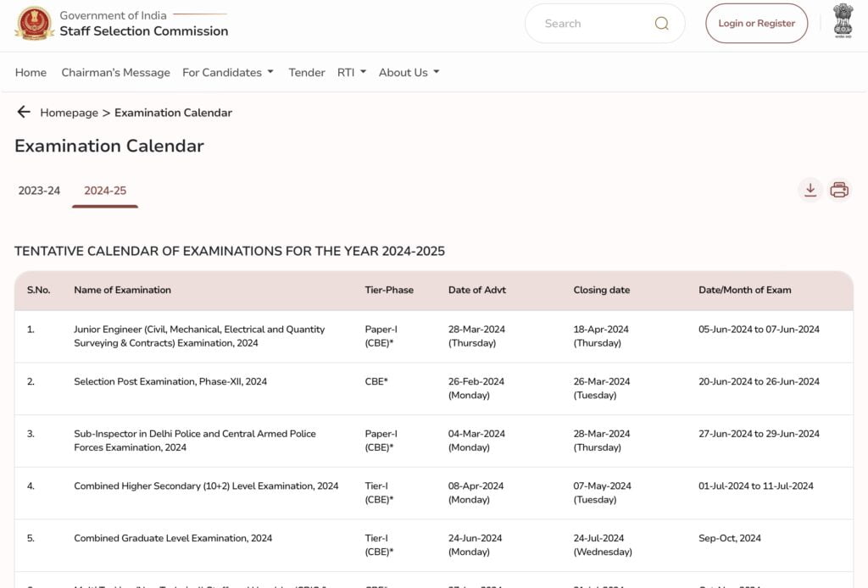868x588 pixels.
Task: Click the Closing date column header
Action: (x=602, y=290)
